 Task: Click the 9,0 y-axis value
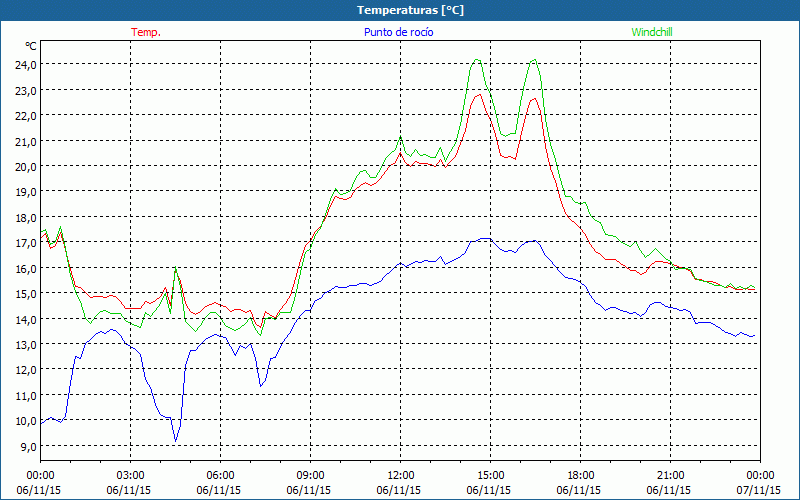29,446
